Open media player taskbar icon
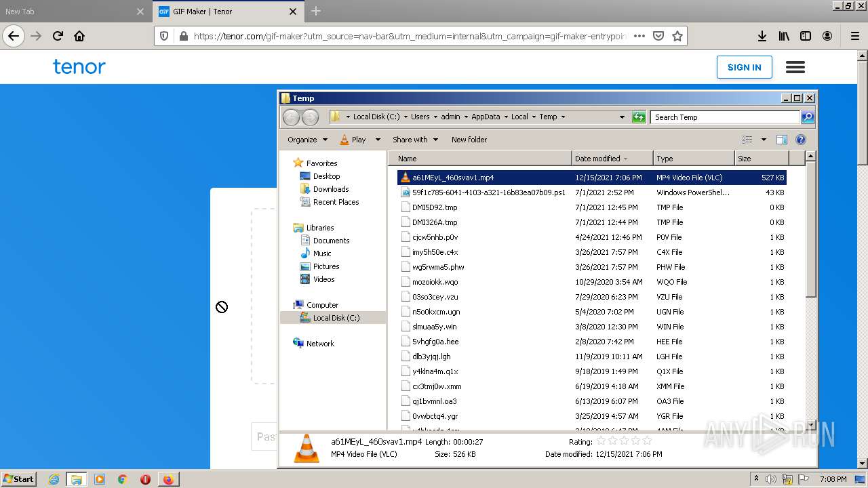Image resolution: width=868 pixels, height=488 pixels. pos(100,479)
